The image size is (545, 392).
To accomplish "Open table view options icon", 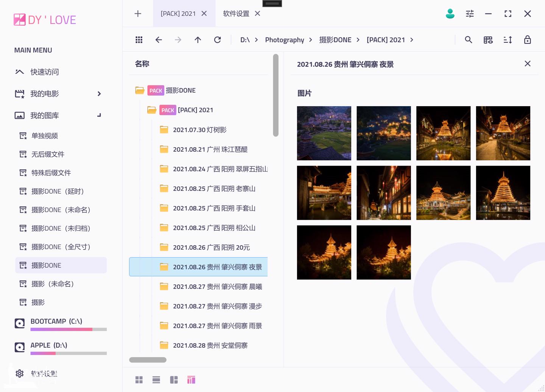I will point(488,40).
